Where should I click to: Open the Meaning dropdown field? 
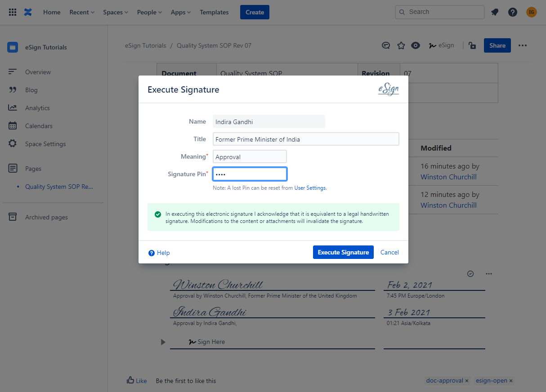pos(250,156)
